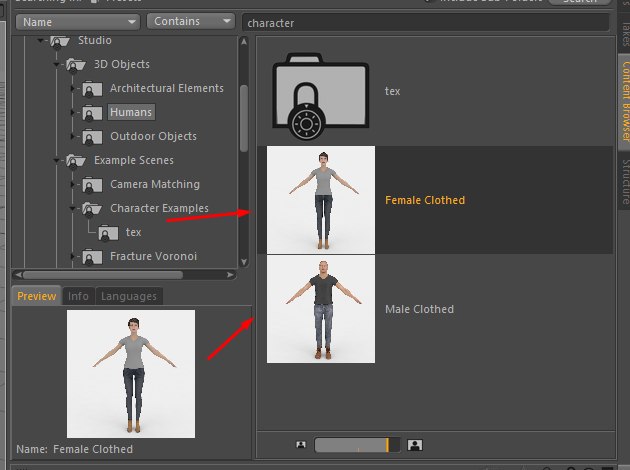The image size is (630, 470).
Task: Click the large thumbnail size icon
Action: coord(415,445)
